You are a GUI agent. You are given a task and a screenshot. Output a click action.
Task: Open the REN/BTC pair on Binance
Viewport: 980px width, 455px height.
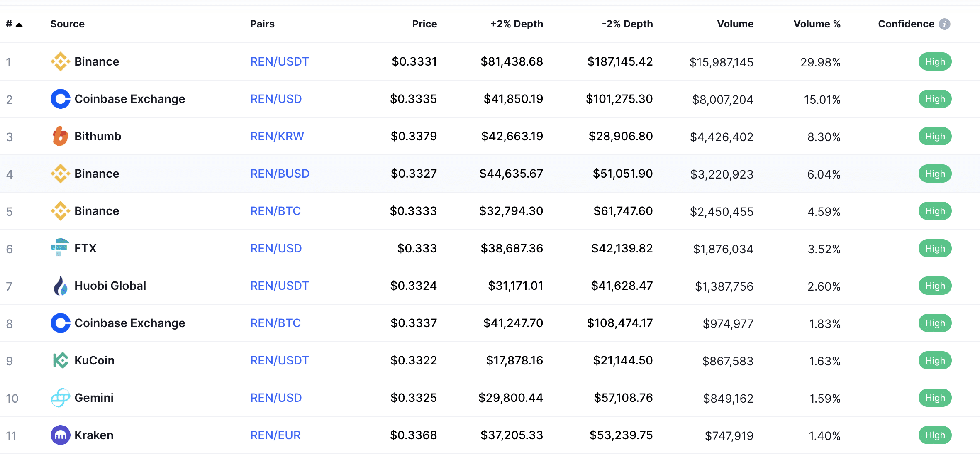click(275, 211)
